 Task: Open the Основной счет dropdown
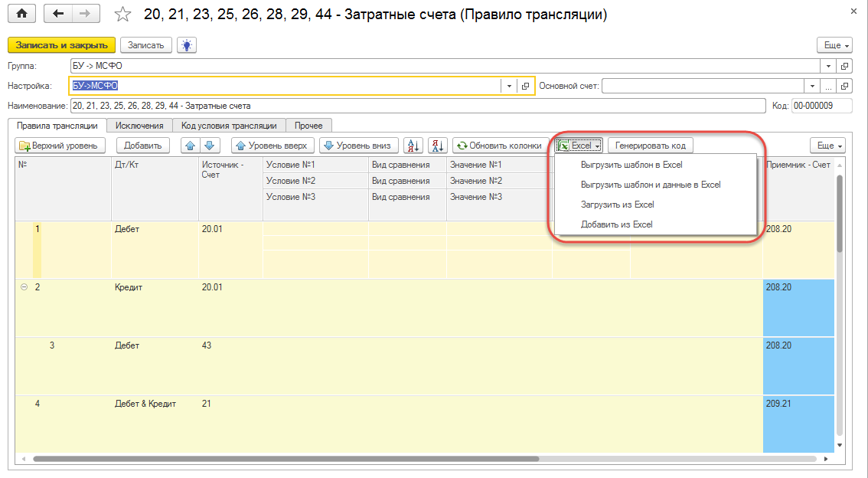pos(811,86)
